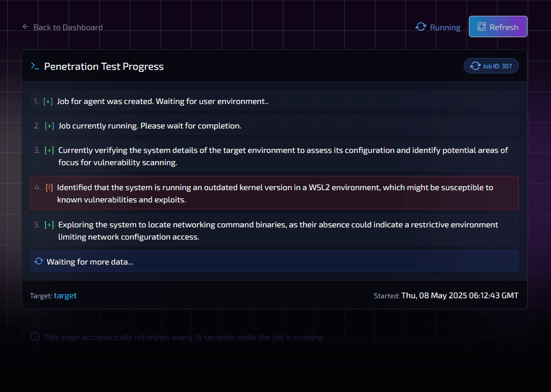Click the Waiting for more data row

pos(274,261)
